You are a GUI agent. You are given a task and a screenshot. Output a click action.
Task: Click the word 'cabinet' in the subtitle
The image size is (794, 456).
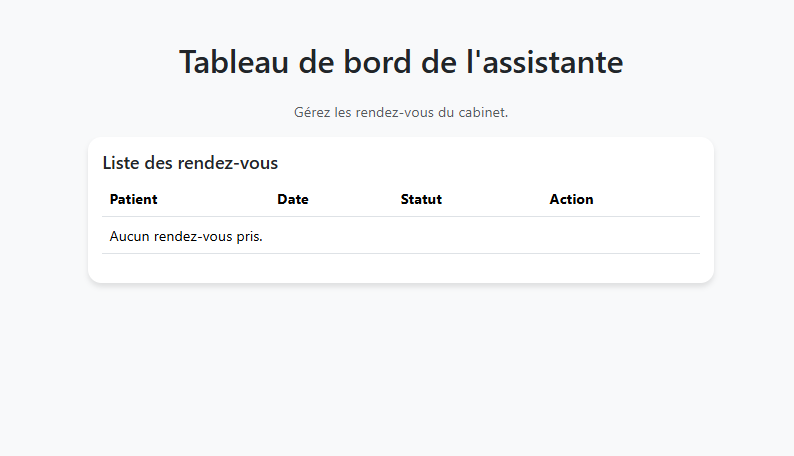[x=483, y=112]
